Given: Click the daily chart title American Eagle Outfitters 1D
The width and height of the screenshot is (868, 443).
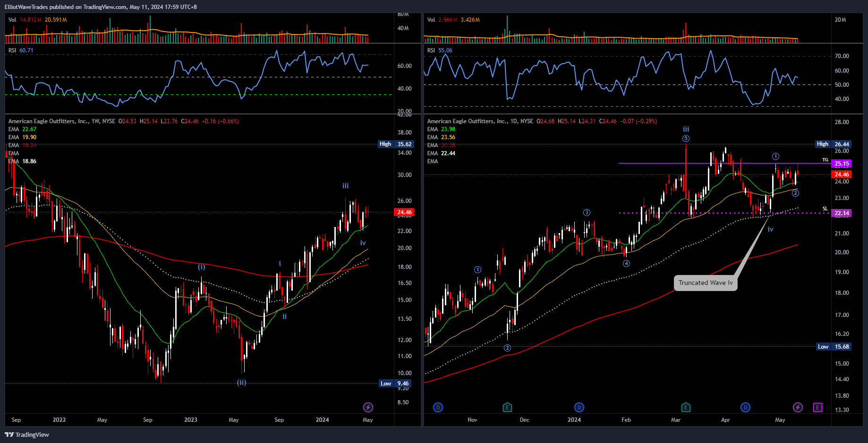Looking at the screenshot, I should pos(480,121).
